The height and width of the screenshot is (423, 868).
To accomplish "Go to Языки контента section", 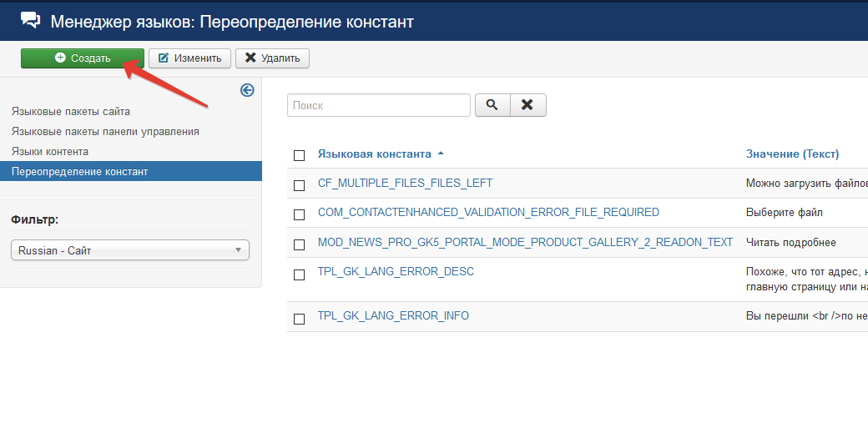I will pos(50,151).
